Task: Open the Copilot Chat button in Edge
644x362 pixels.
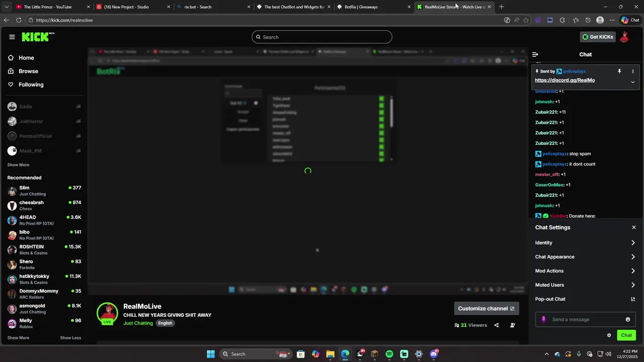Action: [630, 20]
